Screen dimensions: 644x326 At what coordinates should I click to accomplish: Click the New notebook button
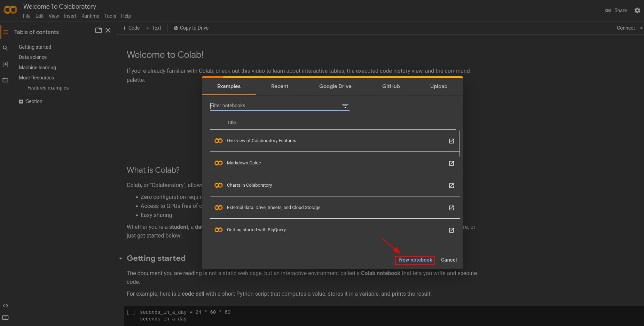(x=415, y=260)
